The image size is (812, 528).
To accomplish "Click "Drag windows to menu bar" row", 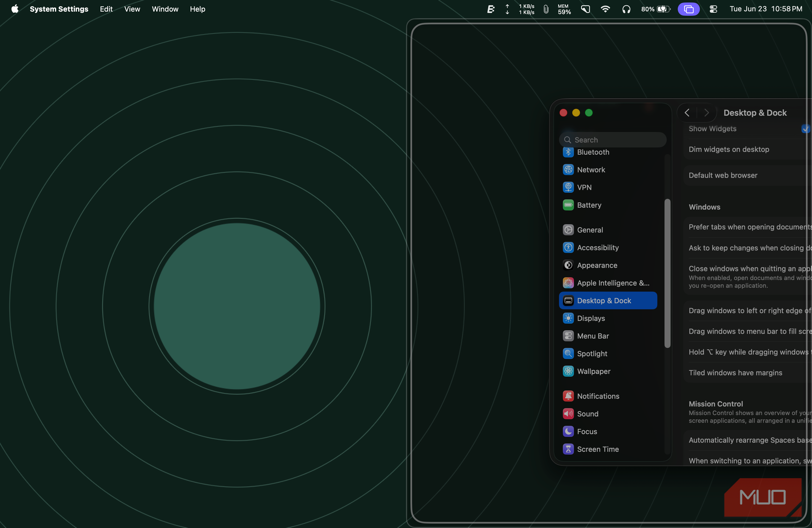I will [x=748, y=332].
